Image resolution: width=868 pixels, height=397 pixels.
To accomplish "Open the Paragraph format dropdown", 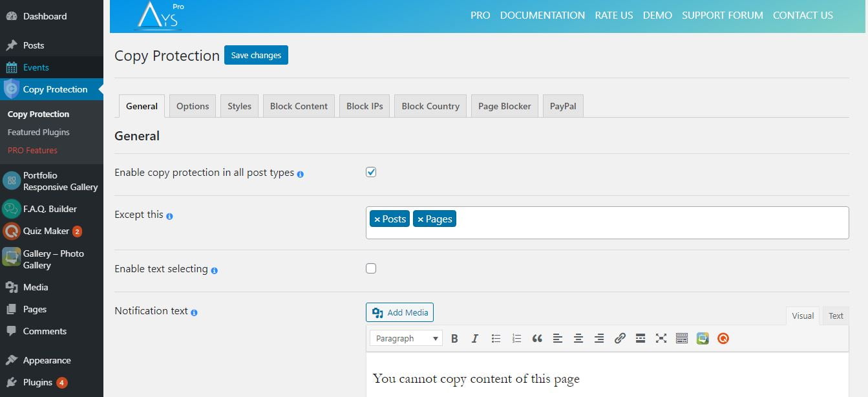I will point(406,338).
